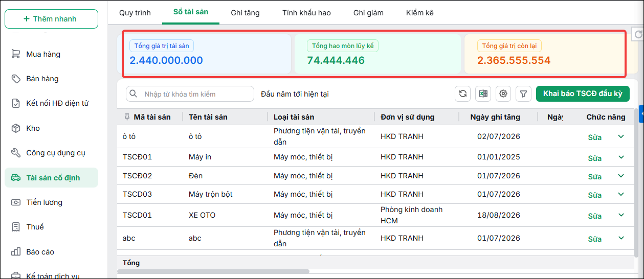Select the Sổ tài sản tab
This screenshot has height=279, width=644.
coord(191,12)
